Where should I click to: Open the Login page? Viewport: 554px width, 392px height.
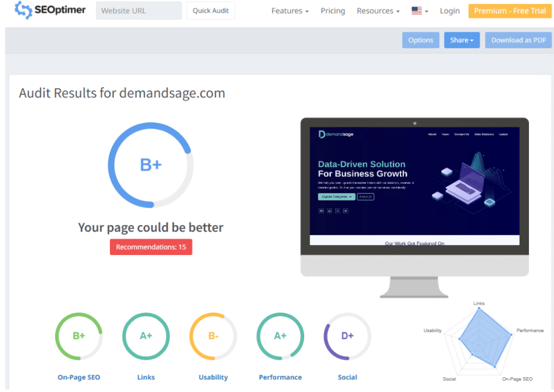450,11
